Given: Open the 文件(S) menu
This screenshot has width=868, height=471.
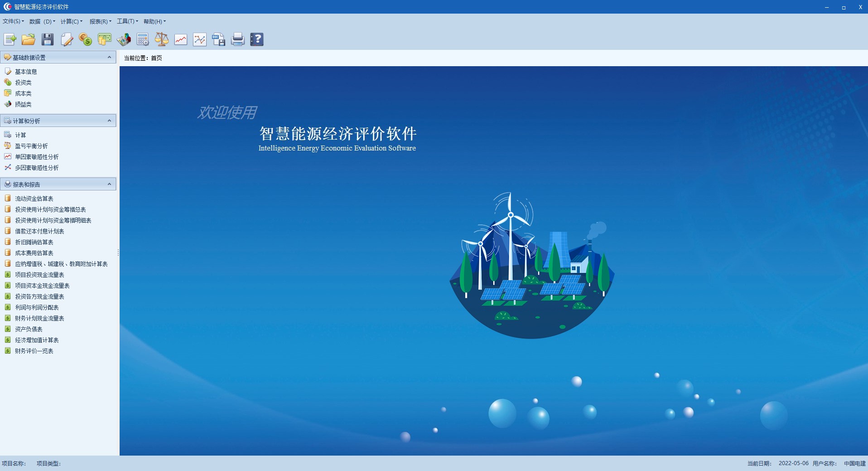Looking at the screenshot, I should (x=13, y=21).
